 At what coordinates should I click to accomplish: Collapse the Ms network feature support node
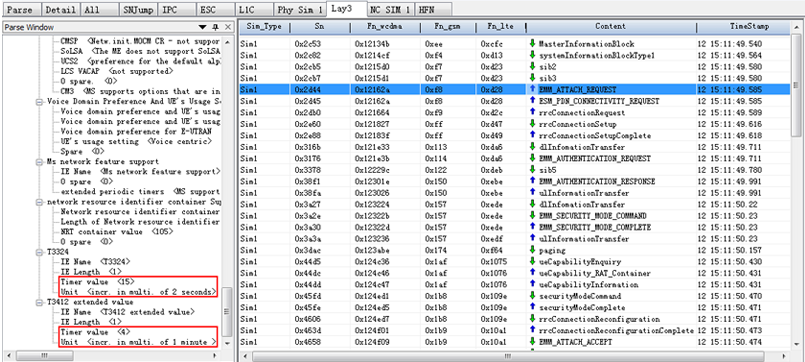tap(39, 162)
